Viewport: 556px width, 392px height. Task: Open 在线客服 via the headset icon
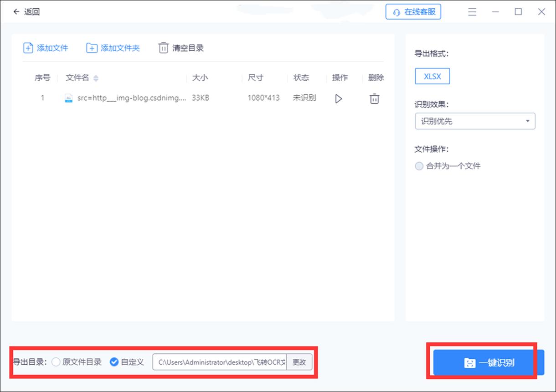point(396,12)
